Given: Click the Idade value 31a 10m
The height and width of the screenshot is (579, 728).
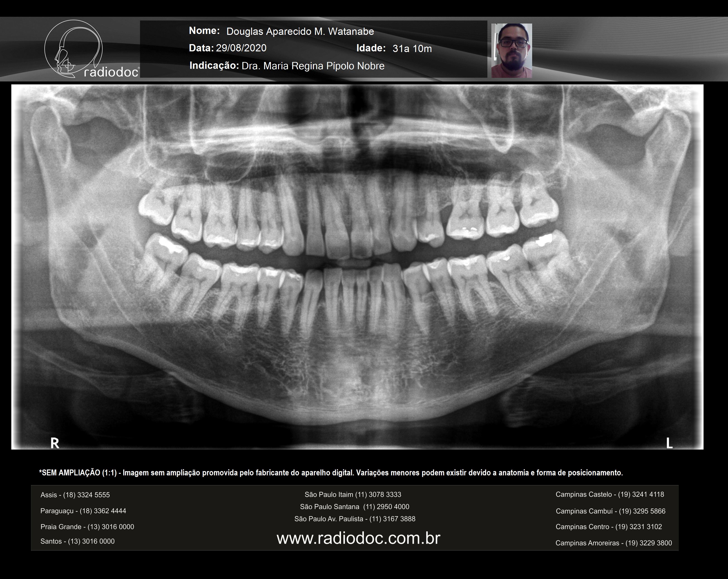Looking at the screenshot, I should click(412, 49).
